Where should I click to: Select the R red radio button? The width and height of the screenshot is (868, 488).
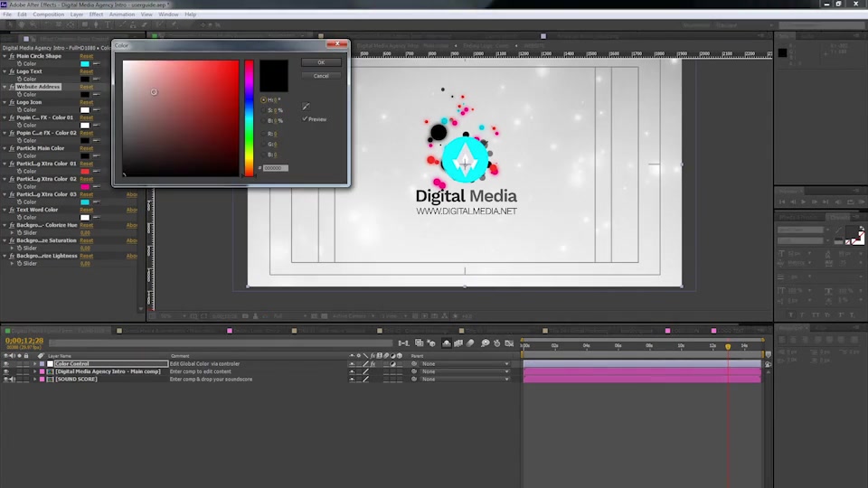pos(263,134)
